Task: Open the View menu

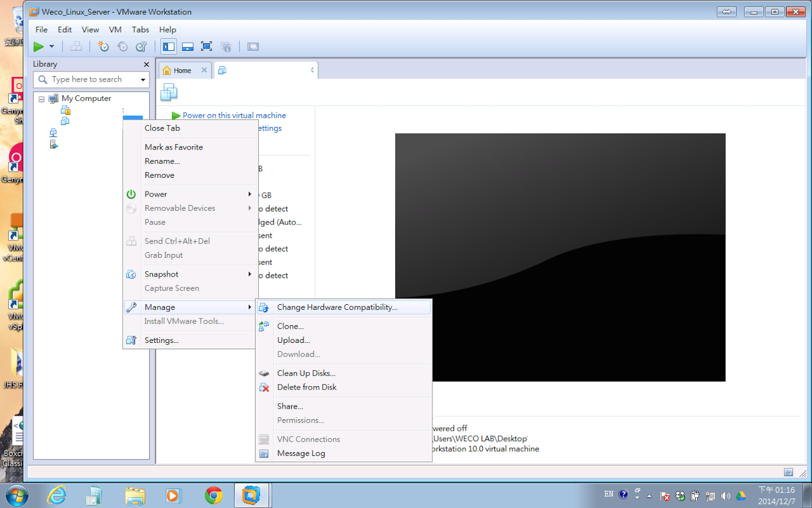Action: tap(90, 30)
